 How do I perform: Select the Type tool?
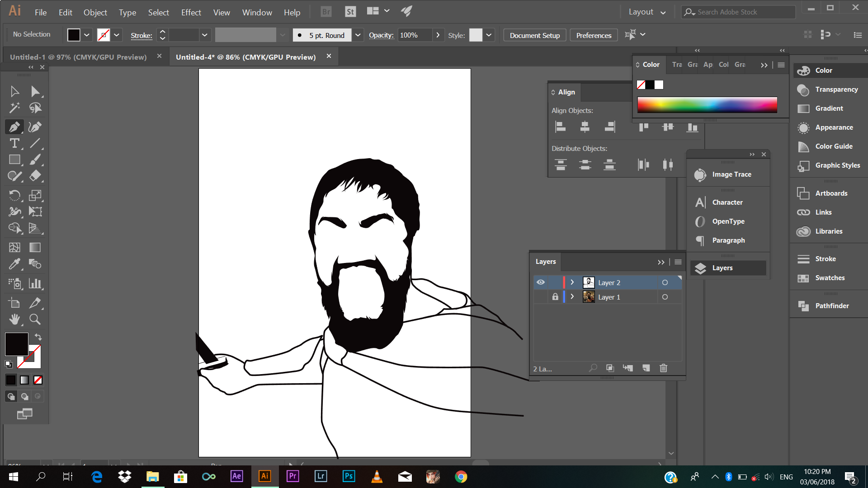point(14,144)
